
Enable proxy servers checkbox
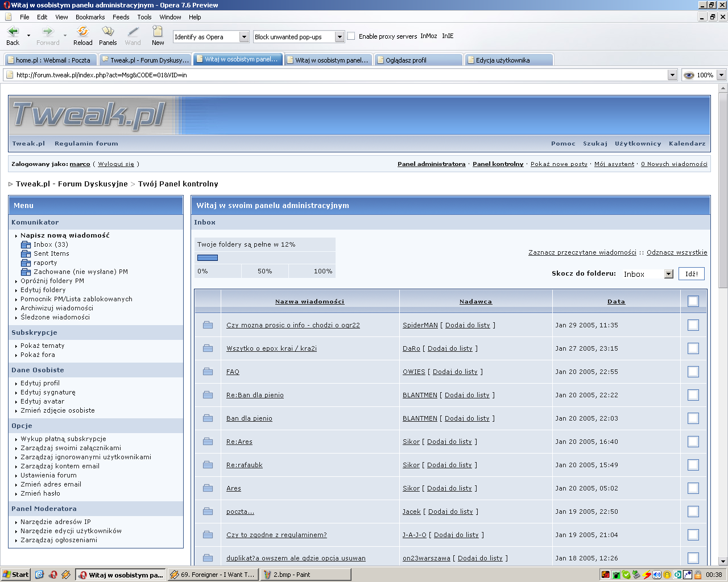(351, 36)
